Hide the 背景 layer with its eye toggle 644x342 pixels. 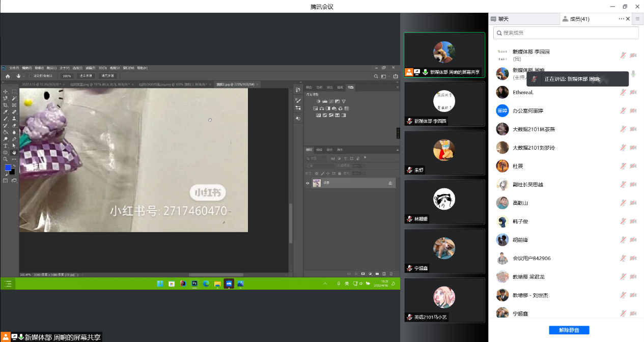point(307,183)
